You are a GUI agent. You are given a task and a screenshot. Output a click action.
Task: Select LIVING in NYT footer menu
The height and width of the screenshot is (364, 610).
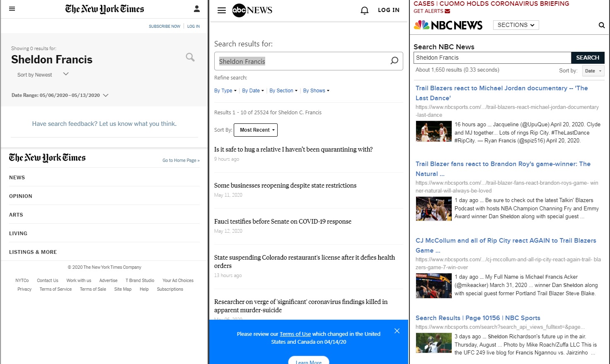click(18, 233)
